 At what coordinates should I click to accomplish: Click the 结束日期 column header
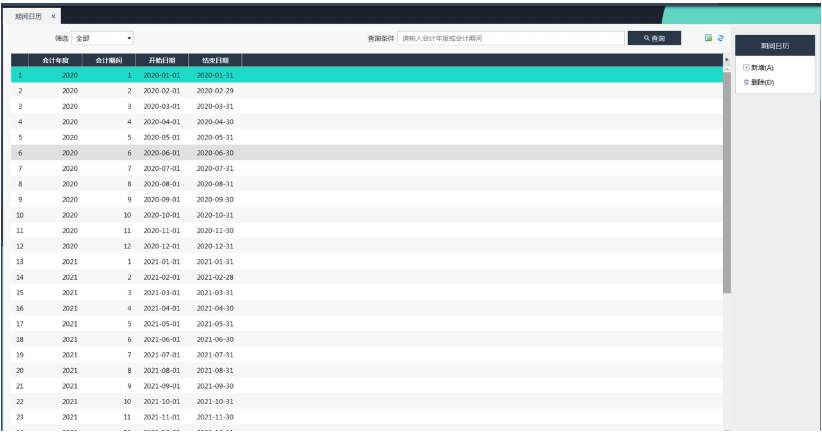pos(215,60)
